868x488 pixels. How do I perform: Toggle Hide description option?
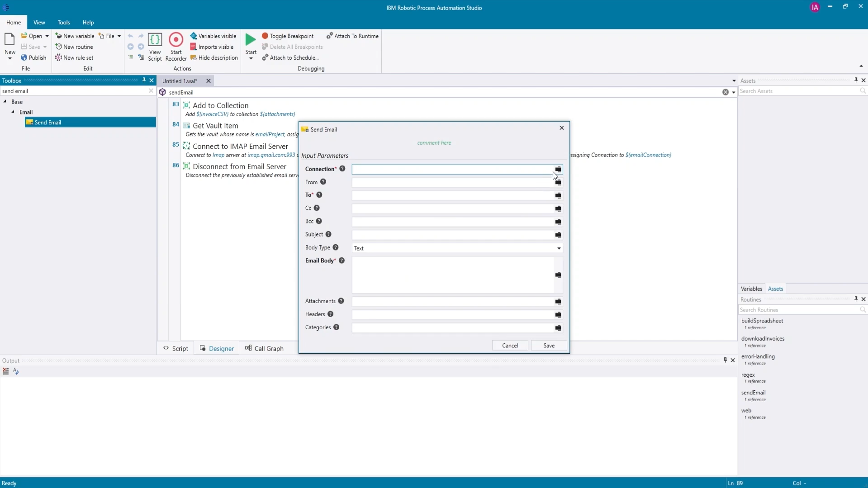click(214, 58)
